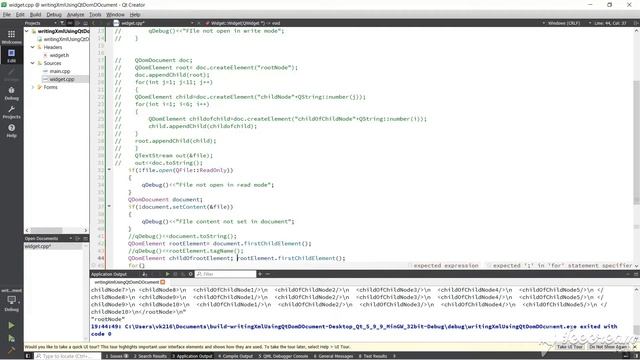
Task: Re-run the application in Application Output toolbar
Action: [x=167, y=274]
